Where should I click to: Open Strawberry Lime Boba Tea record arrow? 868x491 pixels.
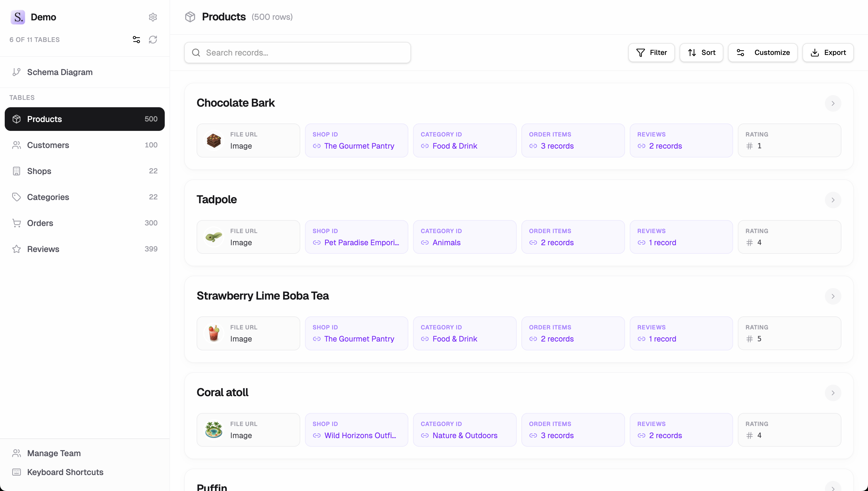833,296
